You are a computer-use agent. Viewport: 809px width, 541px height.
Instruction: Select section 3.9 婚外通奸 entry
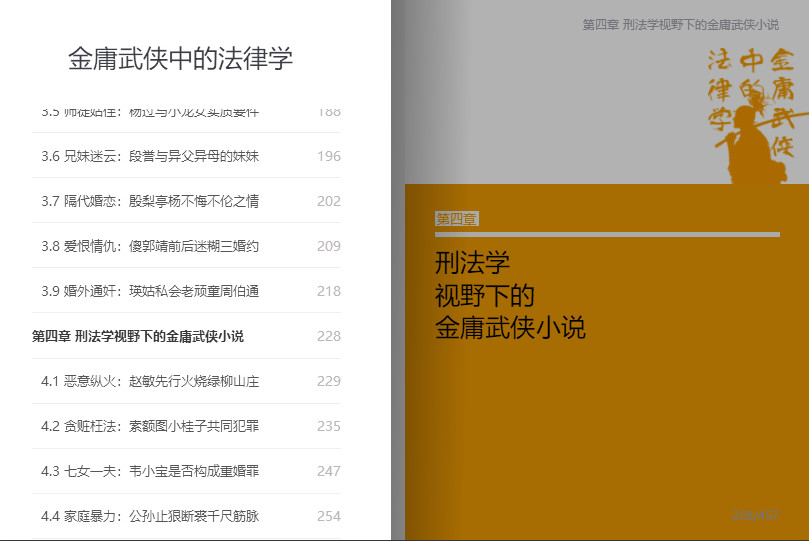[150, 291]
